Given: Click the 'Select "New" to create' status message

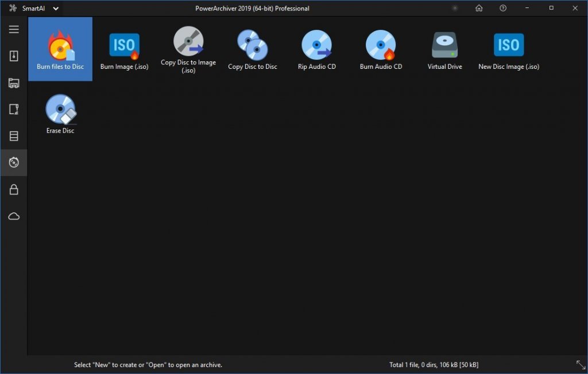Looking at the screenshot, I should point(148,365).
